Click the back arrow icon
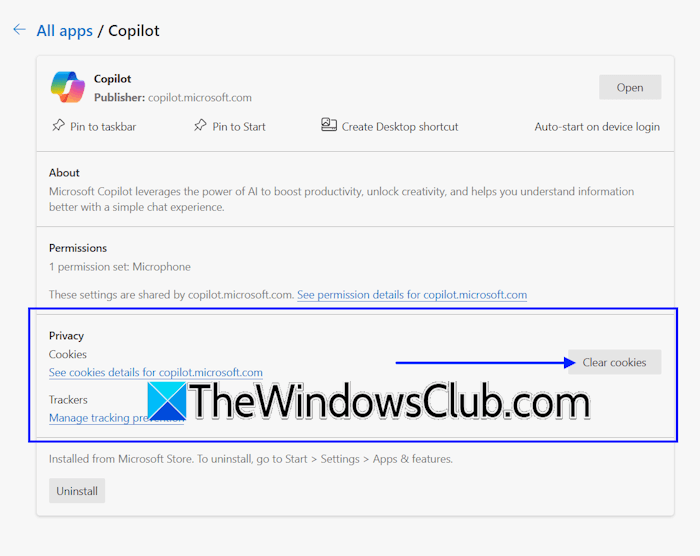Viewport: 700px width, 556px height. (x=19, y=29)
